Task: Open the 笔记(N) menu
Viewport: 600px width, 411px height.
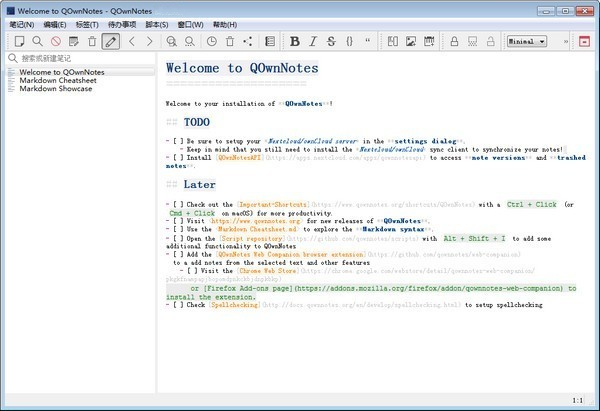Action: coord(21,23)
